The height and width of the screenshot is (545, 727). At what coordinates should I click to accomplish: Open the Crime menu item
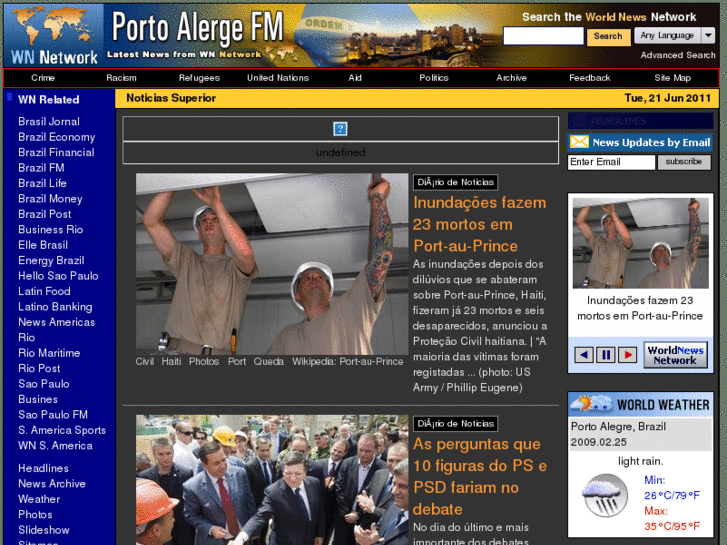[x=43, y=77]
